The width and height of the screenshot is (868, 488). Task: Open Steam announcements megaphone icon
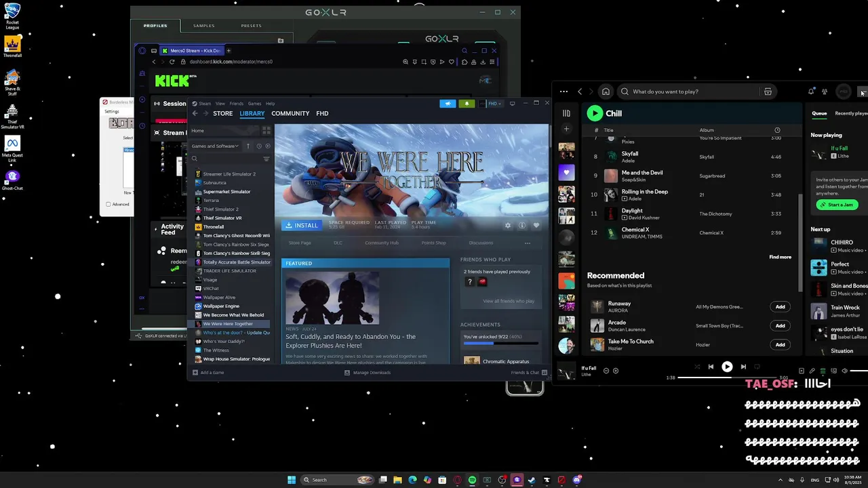448,104
